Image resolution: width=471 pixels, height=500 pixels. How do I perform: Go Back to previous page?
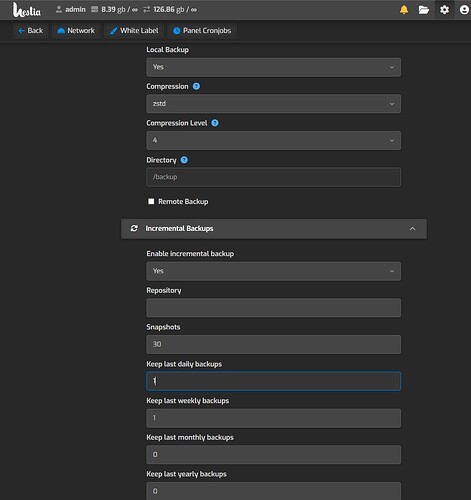(x=30, y=31)
